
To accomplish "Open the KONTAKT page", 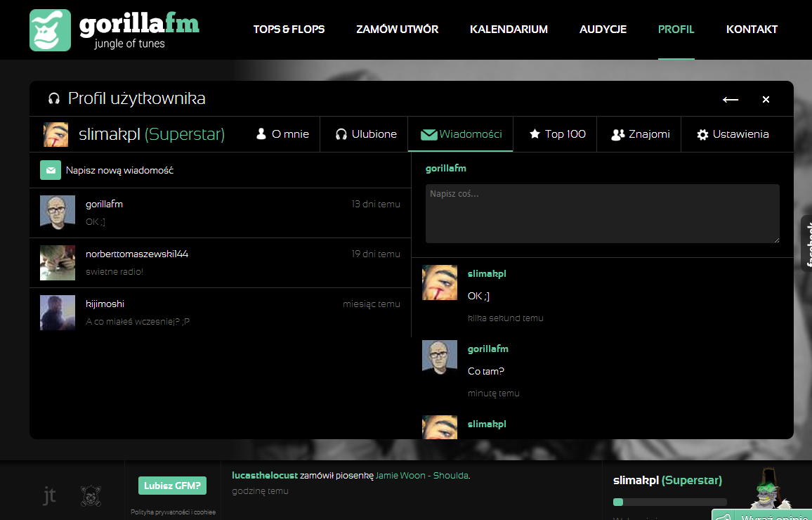I will click(x=752, y=30).
